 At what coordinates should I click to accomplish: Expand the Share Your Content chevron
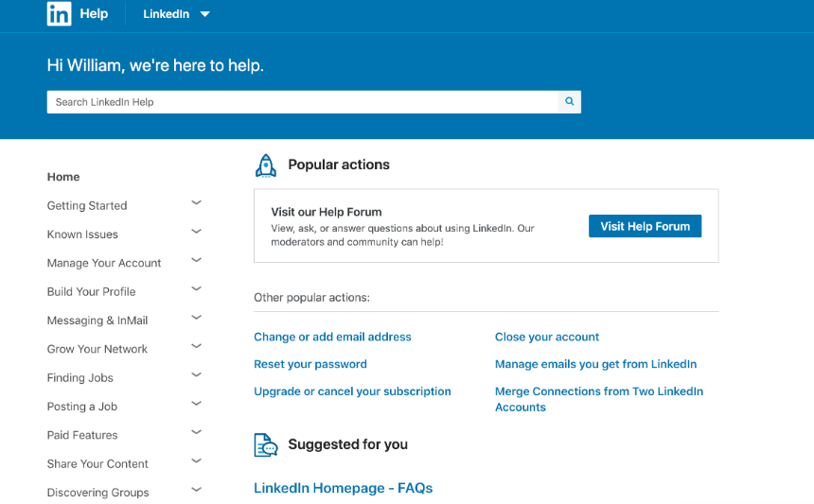coord(196,461)
